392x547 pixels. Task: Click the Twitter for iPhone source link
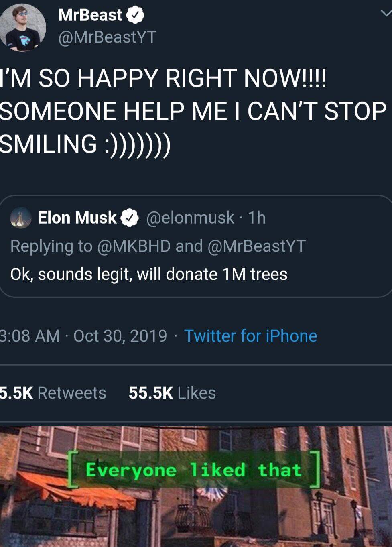[250, 336]
